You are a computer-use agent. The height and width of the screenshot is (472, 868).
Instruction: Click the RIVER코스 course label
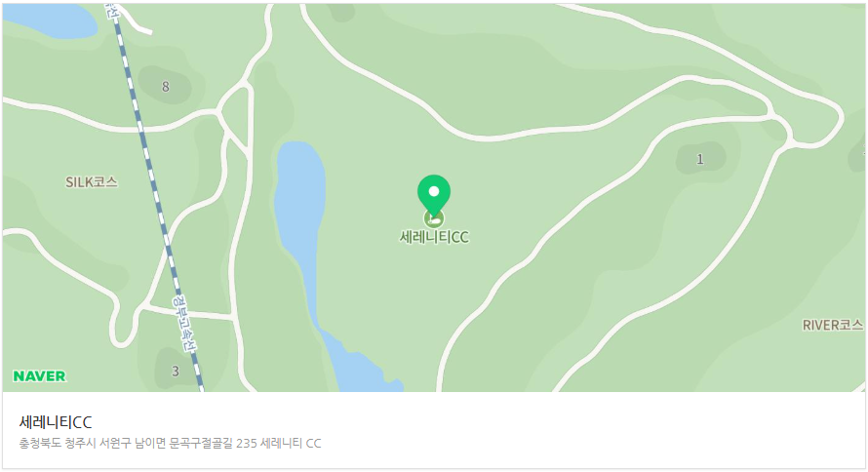833,325
